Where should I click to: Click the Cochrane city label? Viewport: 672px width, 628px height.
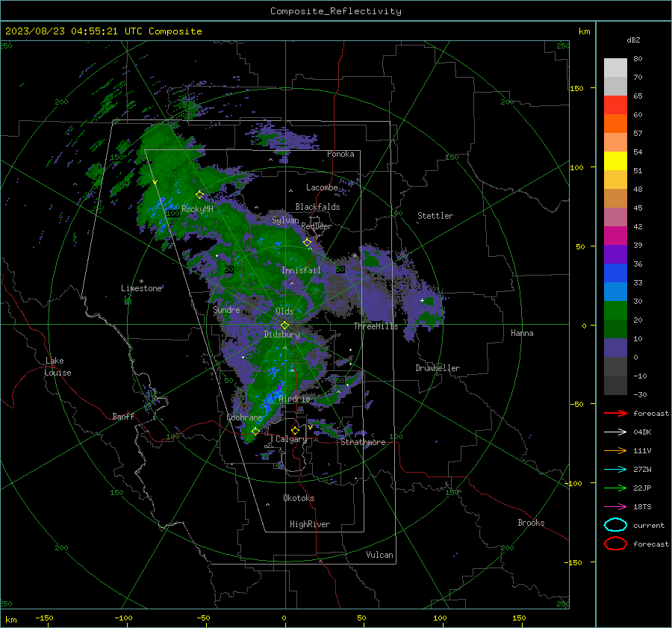[244, 417]
